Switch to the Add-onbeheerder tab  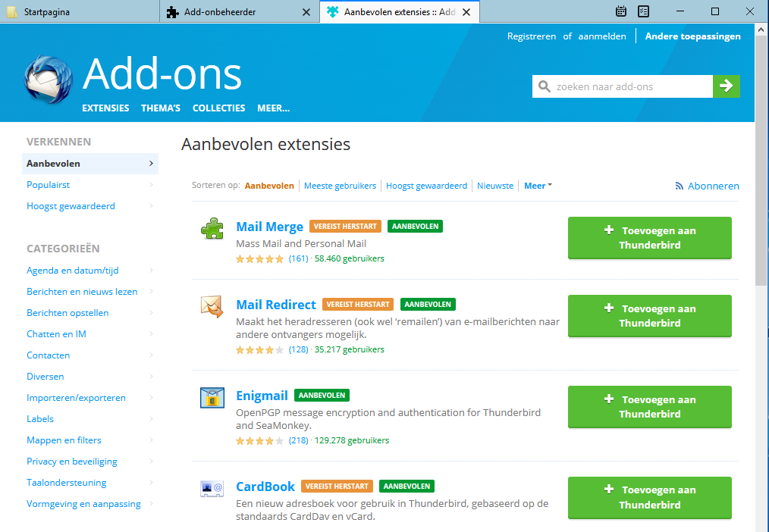tap(231, 12)
